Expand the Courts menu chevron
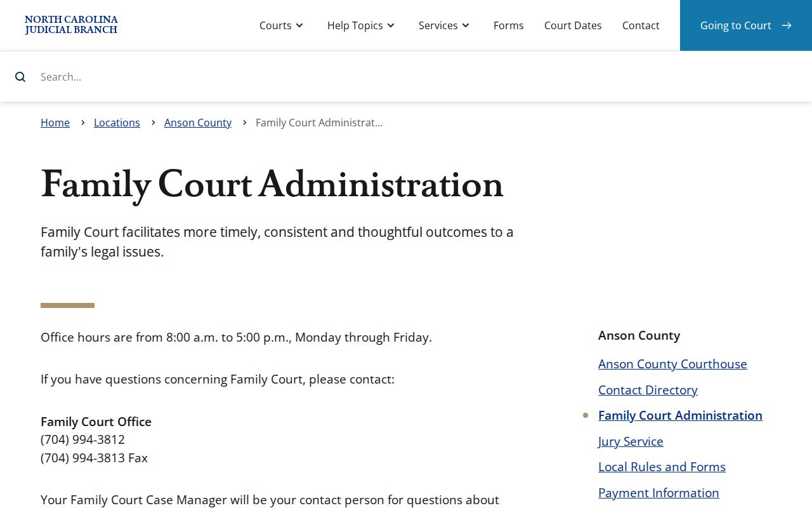Viewport: 812px width, 508px height. pyautogui.click(x=299, y=25)
